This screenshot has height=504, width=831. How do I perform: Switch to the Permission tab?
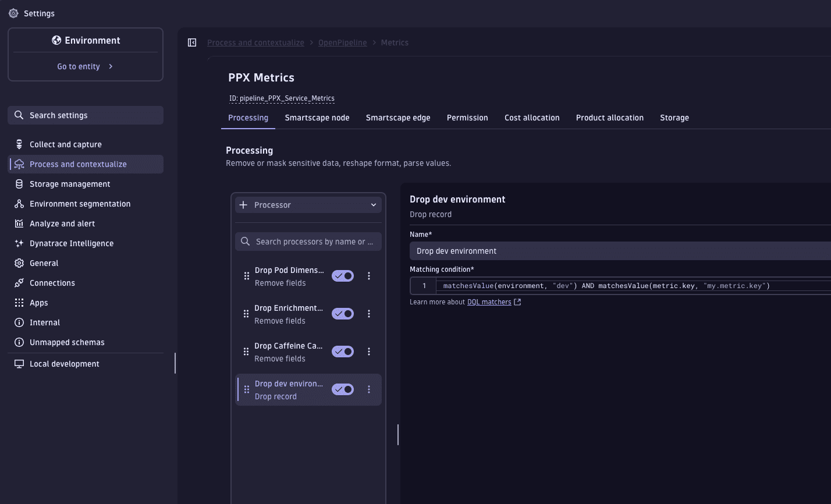[x=467, y=117]
